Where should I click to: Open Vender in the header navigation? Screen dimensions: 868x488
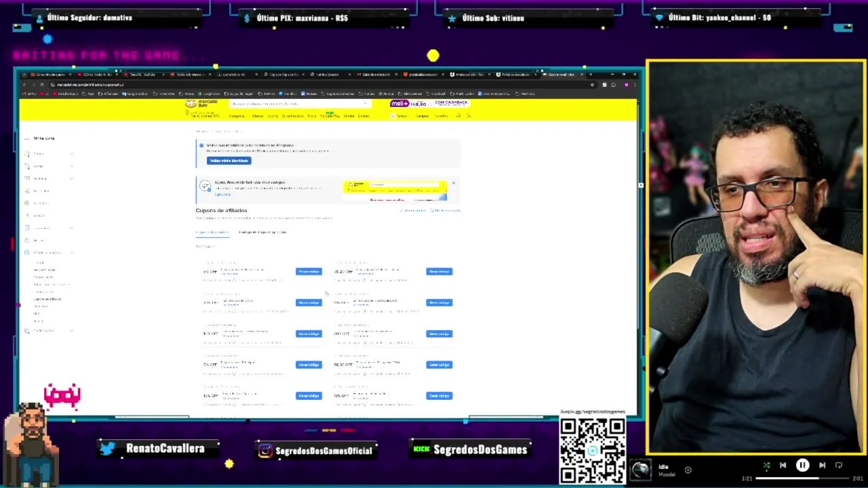349,116
